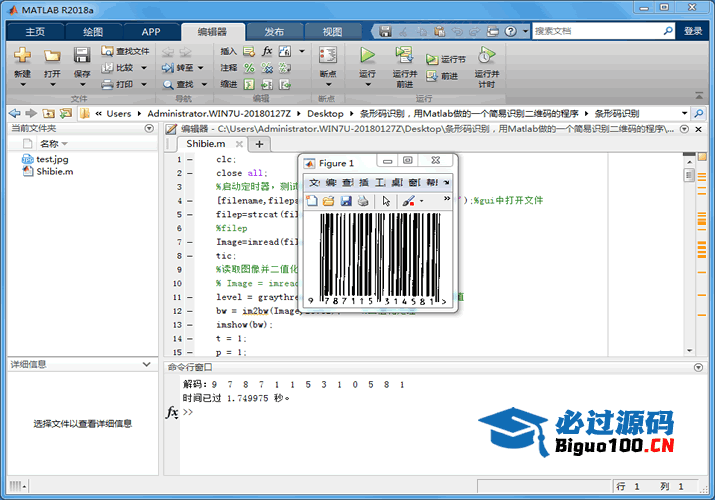Click Users in the address path
The image size is (715, 500).
click(x=119, y=113)
